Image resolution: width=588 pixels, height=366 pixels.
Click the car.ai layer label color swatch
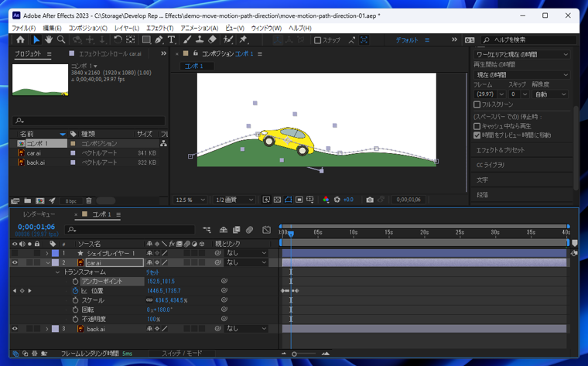point(55,262)
